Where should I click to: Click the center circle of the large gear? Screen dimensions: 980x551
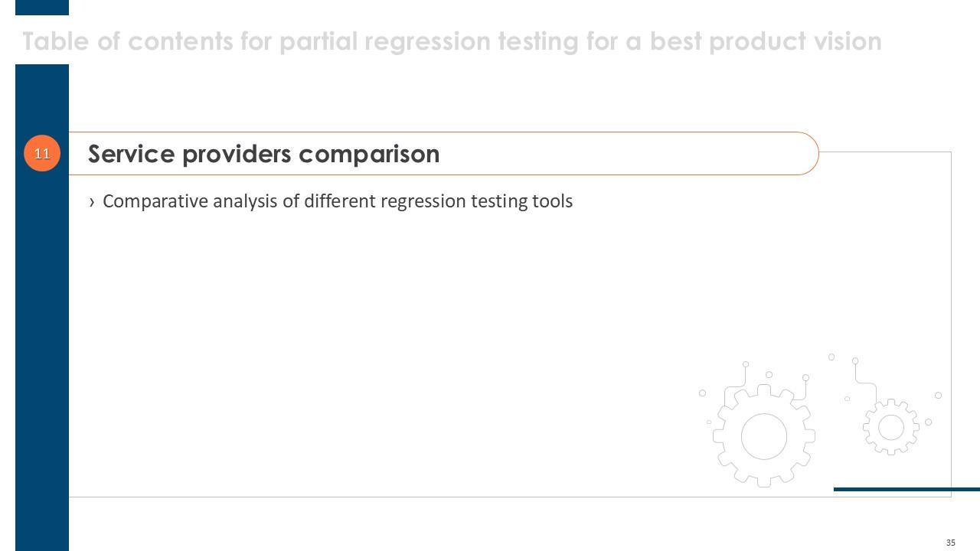(764, 436)
